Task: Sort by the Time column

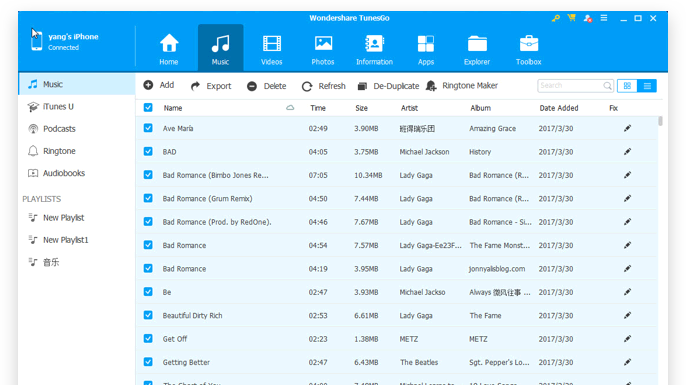Action: pos(318,108)
